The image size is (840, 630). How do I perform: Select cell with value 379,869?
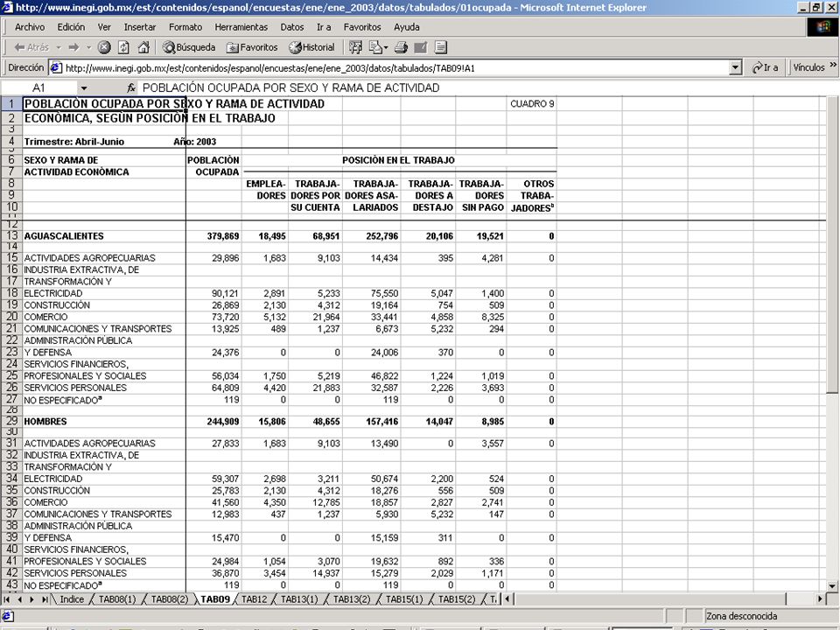(x=213, y=236)
